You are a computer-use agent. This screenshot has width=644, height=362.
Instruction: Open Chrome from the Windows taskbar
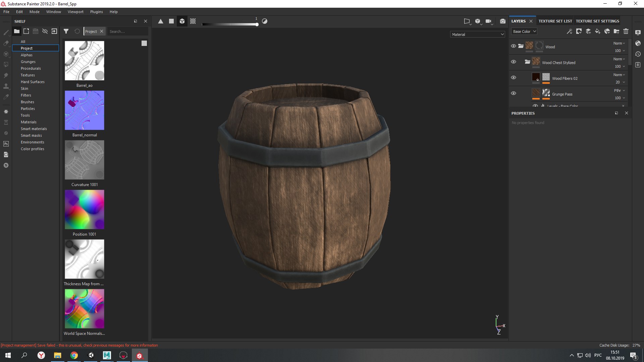pyautogui.click(x=74, y=355)
